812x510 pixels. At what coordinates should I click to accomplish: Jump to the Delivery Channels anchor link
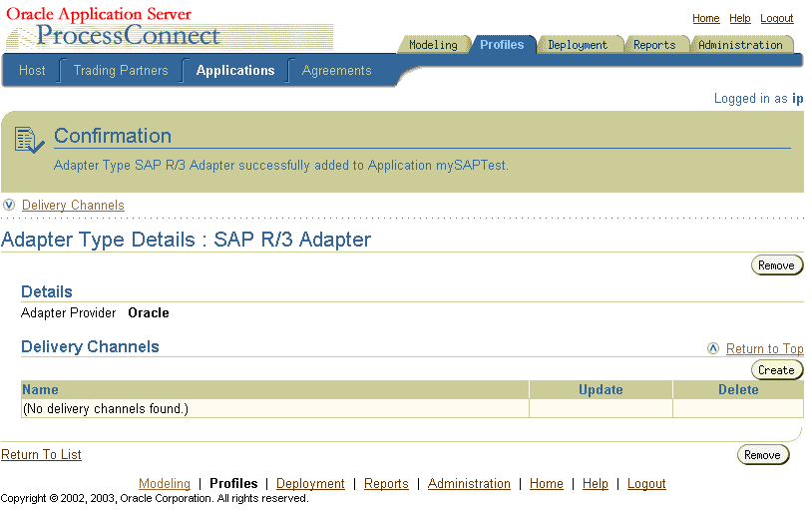point(73,206)
